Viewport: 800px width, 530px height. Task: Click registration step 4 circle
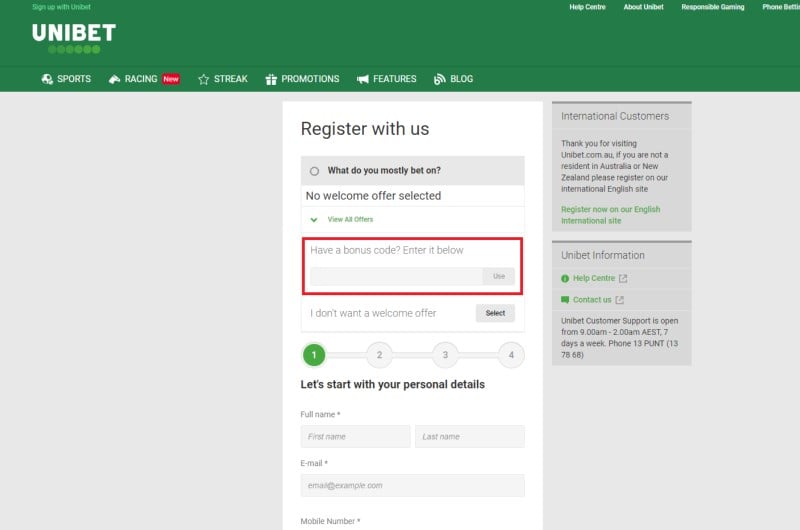click(x=511, y=355)
